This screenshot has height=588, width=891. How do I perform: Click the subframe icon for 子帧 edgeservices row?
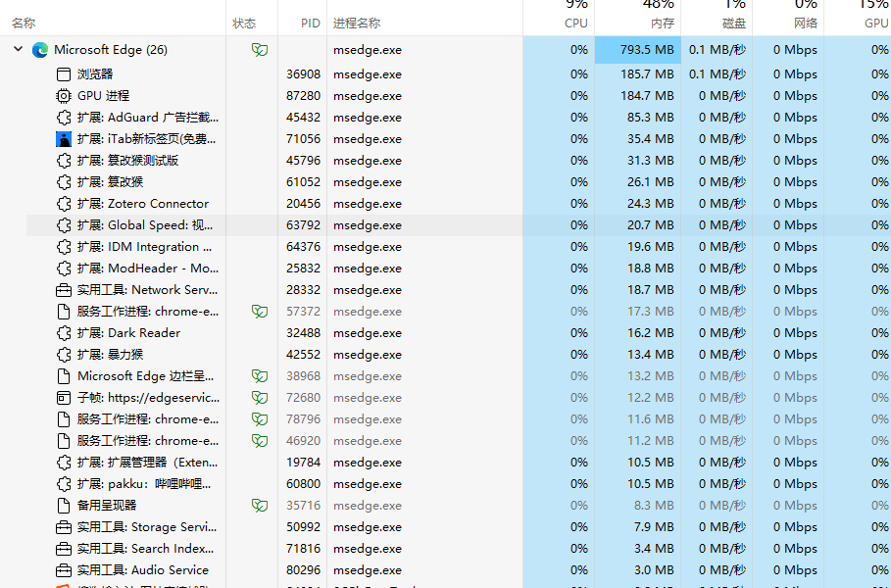64,398
